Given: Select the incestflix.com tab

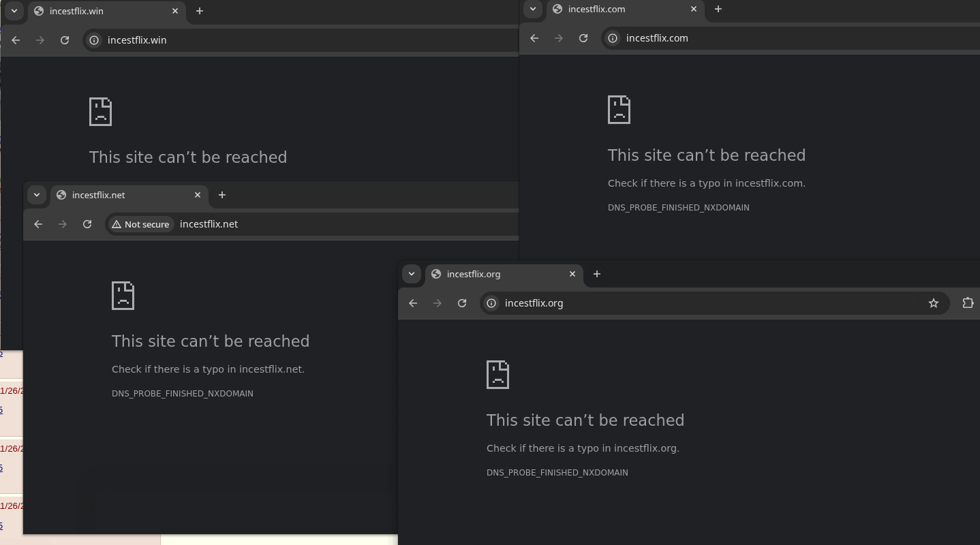Looking at the screenshot, I should pos(625,10).
